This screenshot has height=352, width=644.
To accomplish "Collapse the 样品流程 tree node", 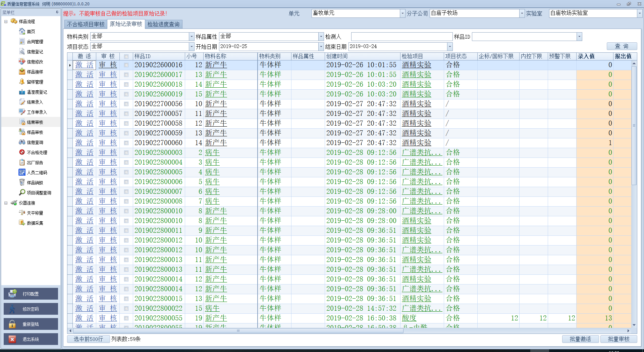I will pyautogui.click(x=6, y=21).
